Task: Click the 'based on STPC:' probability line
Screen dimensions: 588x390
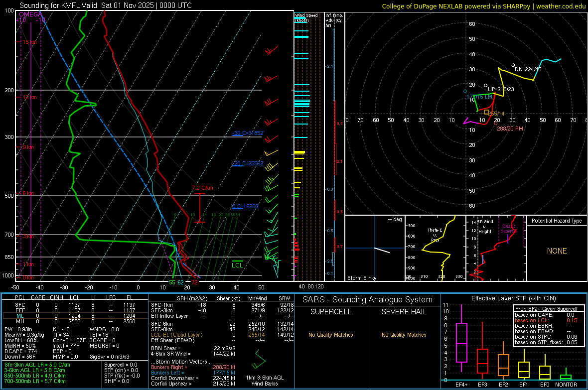Action: coord(546,337)
